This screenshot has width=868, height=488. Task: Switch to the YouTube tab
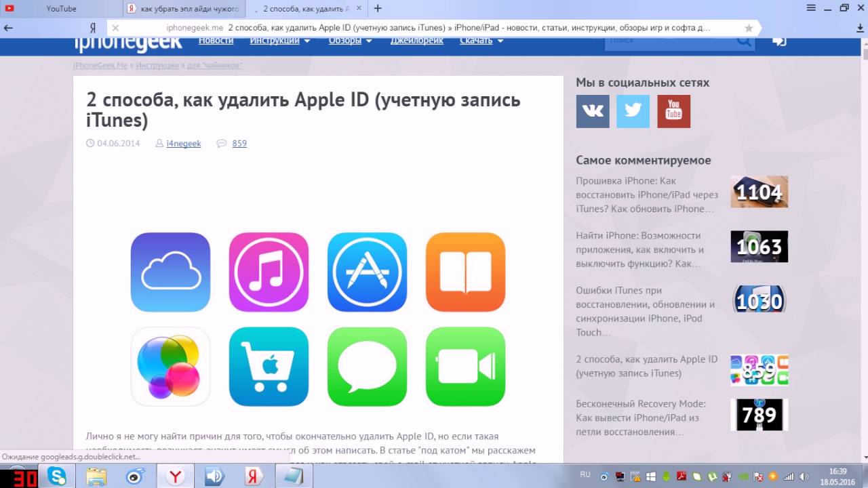[61, 9]
